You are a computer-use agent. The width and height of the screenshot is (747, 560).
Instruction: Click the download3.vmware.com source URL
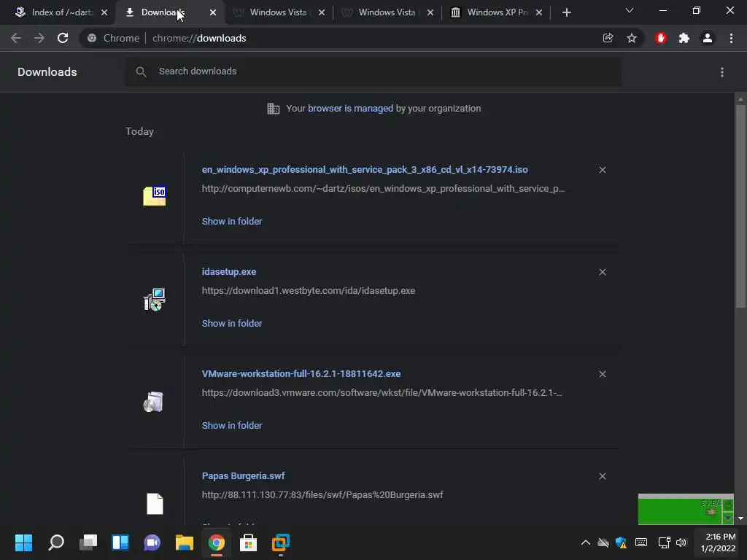382,393
